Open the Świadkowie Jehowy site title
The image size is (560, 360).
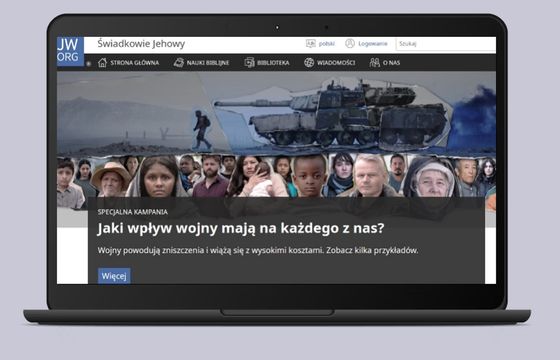point(141,44)
